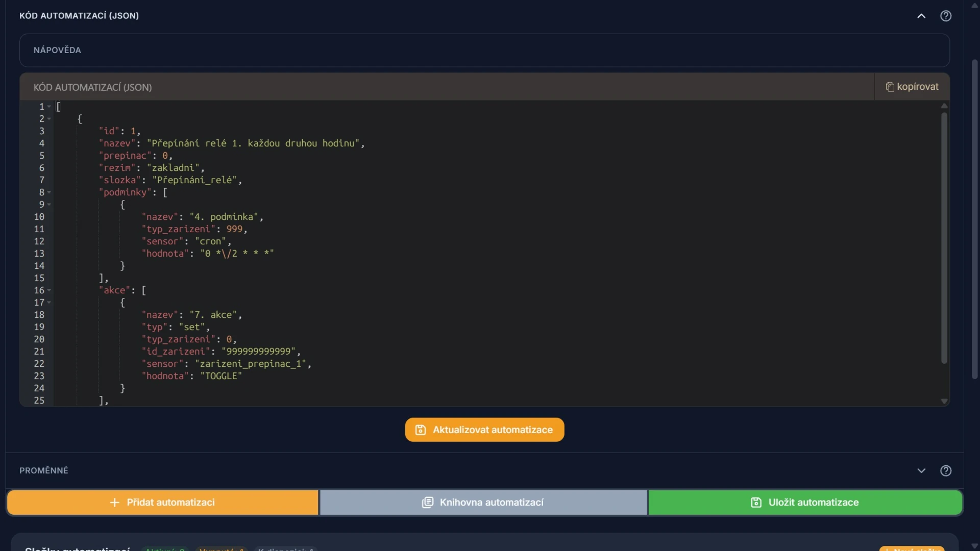Click the "4. podmínka" value on line 10

coord(224,217)
